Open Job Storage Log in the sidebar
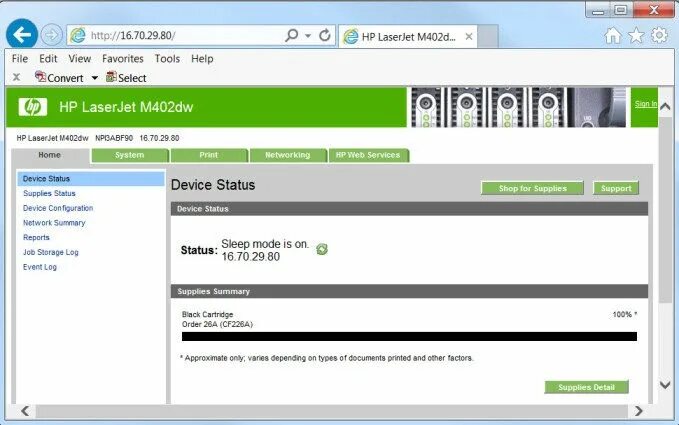The height and width of the screenshot is (425, 679). pos(51,252)
